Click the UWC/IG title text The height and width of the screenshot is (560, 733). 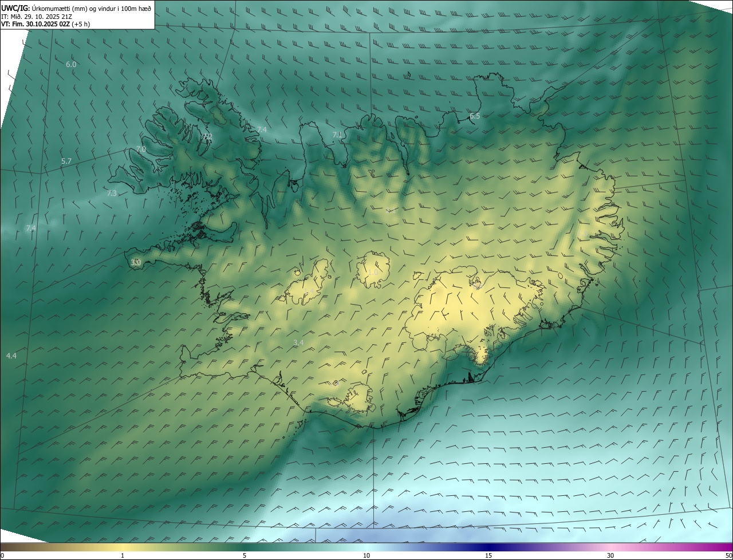[x=15, y=8]
